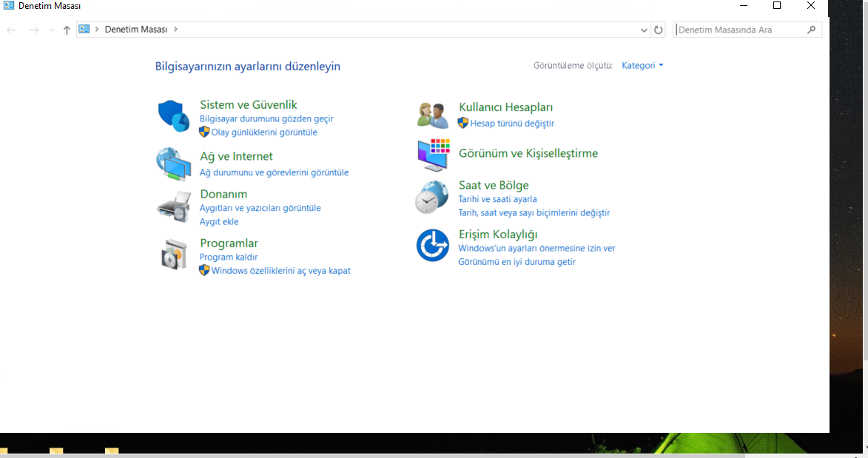Open the Kullanıcı Hesapları people icon
The image size is (868, 458).
coord(433,115)
